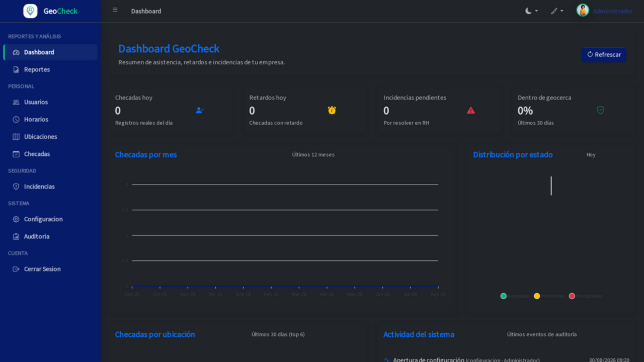
Task: Click the Checadas por ubicación heading
Action: tap(155, 334)
